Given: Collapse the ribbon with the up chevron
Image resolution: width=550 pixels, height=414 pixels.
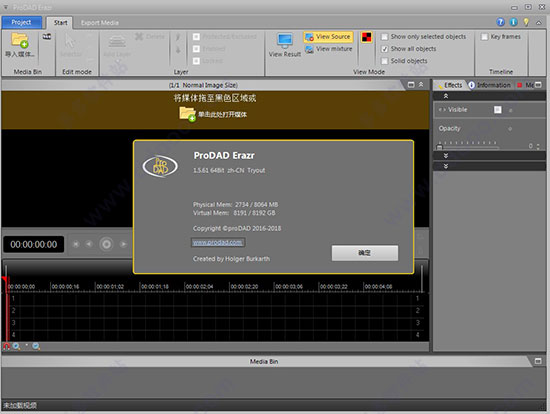Looking at the screenshot, I should 539,22.
